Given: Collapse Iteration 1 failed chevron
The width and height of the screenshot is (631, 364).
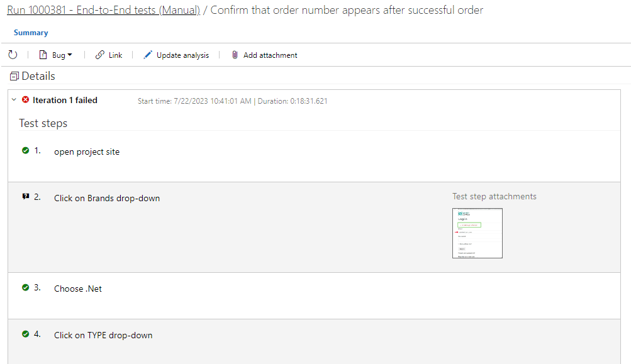Looking at the screenshot, I should click(14, 99).
